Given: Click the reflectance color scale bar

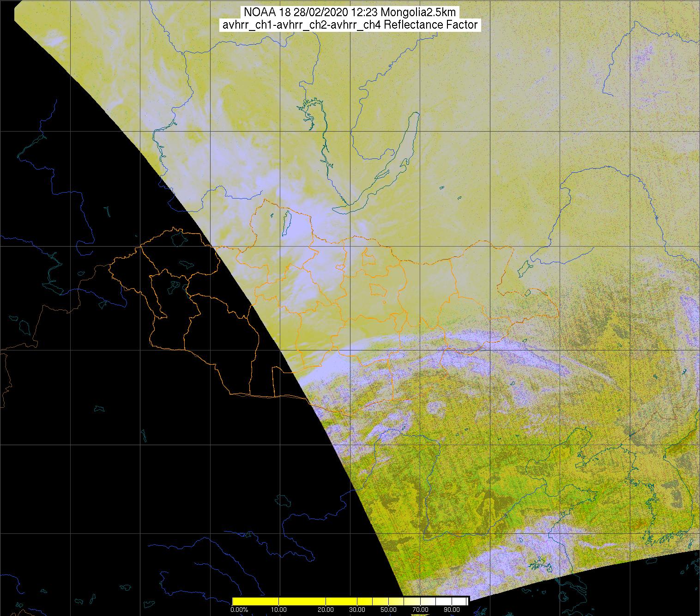Looking at the screenshot, I should point(350,601).
